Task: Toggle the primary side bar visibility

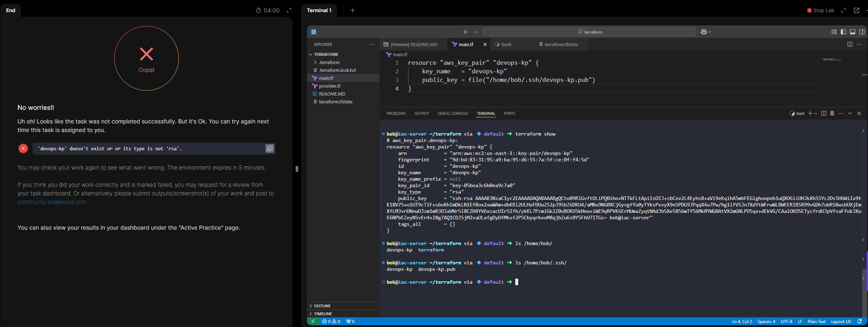Action: coord(843,32)
